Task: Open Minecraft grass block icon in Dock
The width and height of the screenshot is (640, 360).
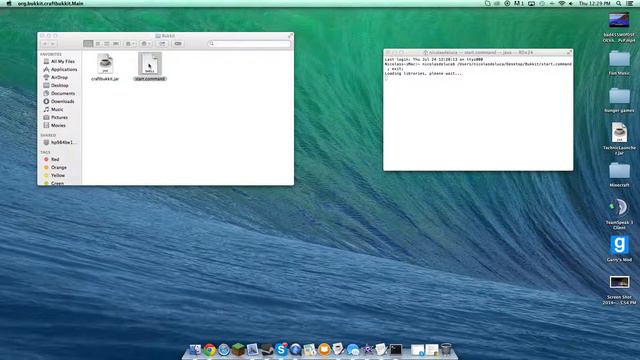Action: point(238,350)
